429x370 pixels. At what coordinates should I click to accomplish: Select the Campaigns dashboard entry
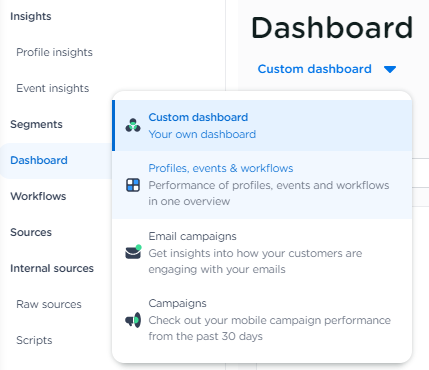(x=262, y=320)
